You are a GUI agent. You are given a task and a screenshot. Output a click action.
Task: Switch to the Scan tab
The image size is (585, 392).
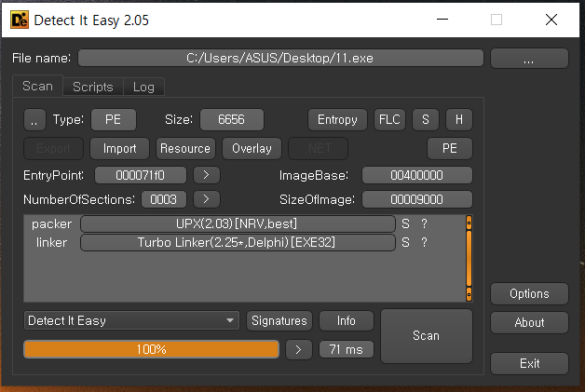[x=37, y=87]
